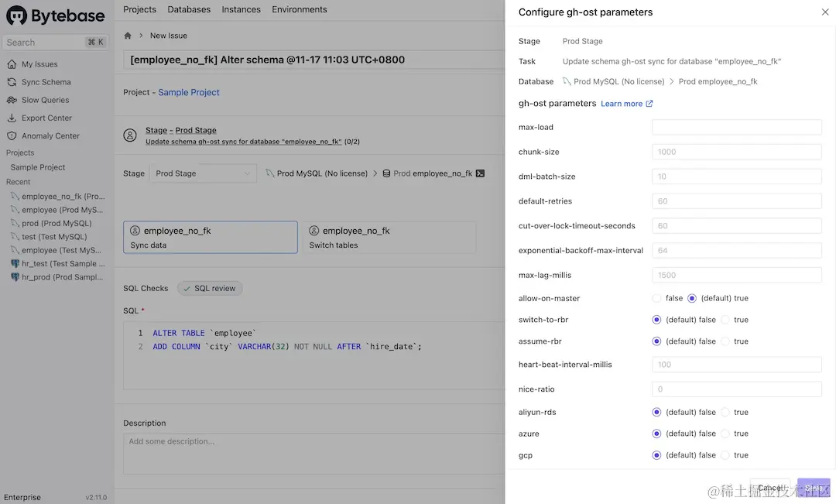Viewport: 836px width, 504px height.
Task: Click the chunk-size input field
Action: coord(737,152)
